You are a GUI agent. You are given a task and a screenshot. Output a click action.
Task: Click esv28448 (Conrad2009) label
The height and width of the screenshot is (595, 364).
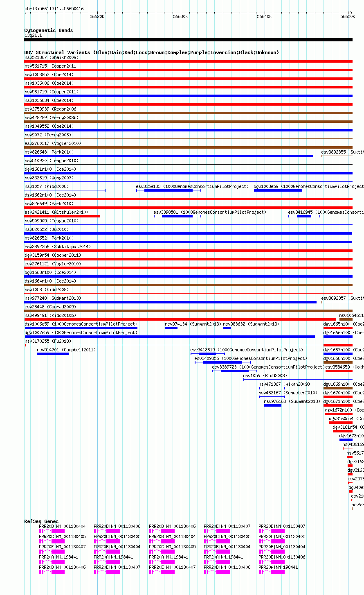click(x=50, y=307)
